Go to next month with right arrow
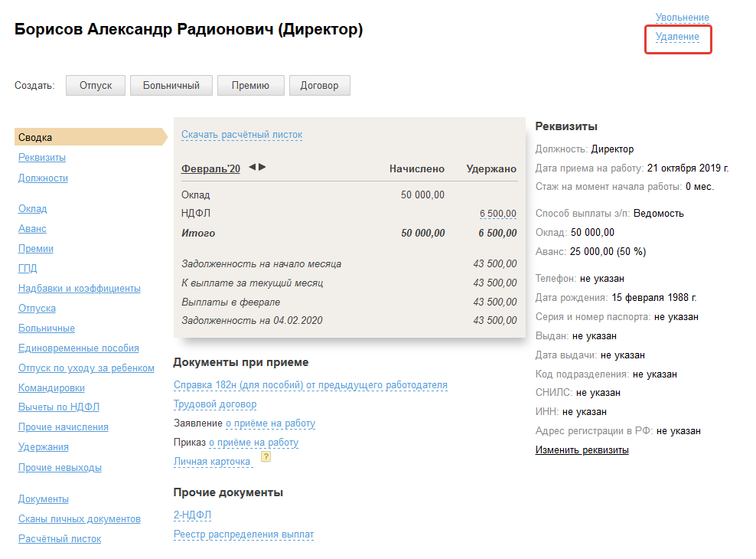756x559 pixels. pyautogui.click(x=262, y=167)
